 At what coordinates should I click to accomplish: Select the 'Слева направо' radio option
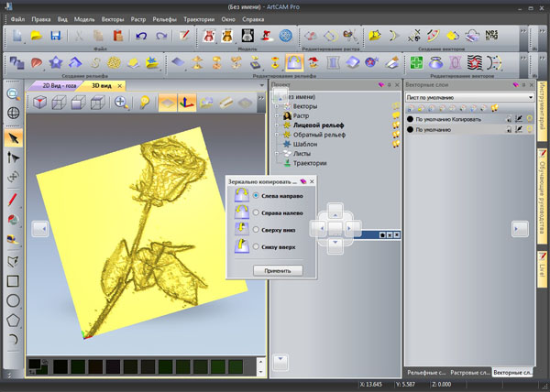(256, 195)
